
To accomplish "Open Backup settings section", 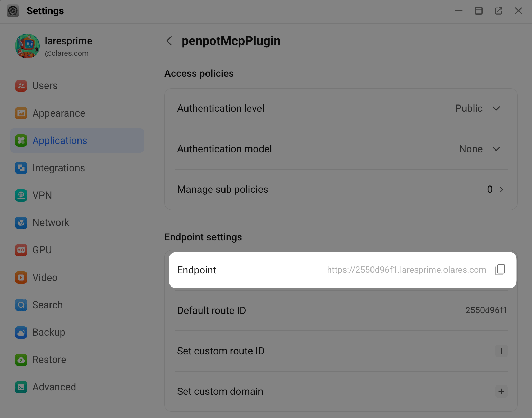I will click(x=77, y=332).
